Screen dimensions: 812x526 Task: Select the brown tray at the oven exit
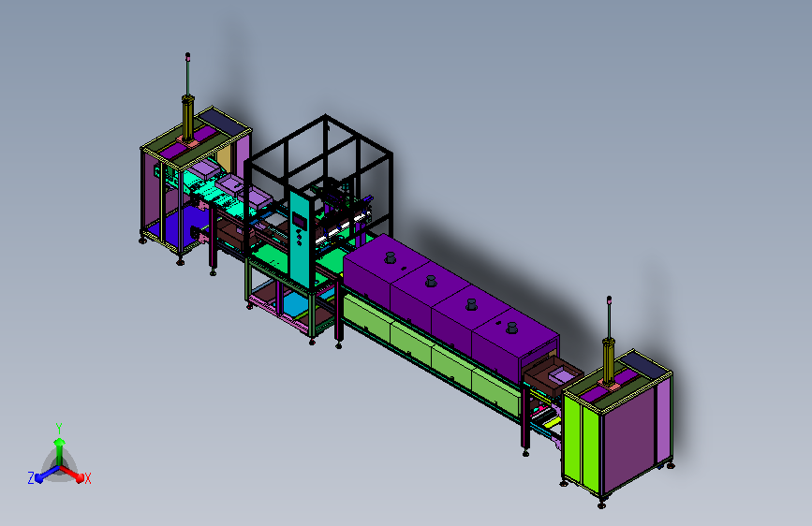[x=554, y=375]
